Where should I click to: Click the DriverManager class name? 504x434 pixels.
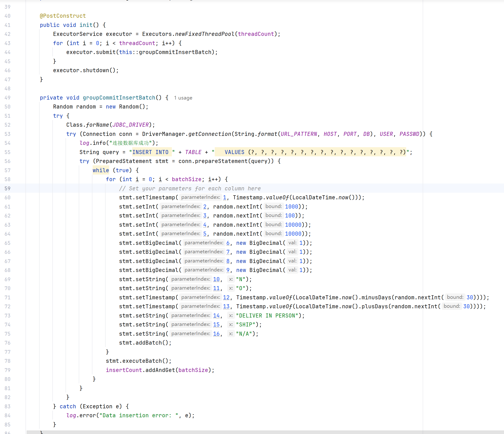(x=163, y=134)
